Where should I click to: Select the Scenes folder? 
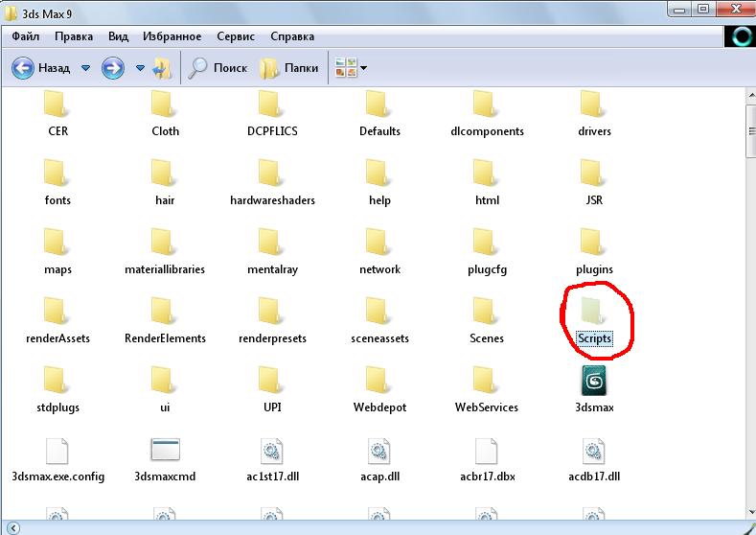(x=487, y=321)
